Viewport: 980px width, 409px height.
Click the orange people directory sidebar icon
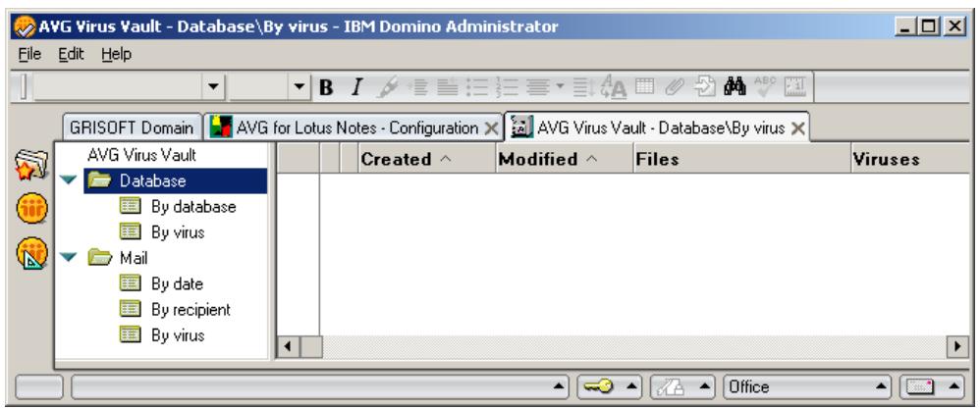pyautogui.click(x=31, y=207)
